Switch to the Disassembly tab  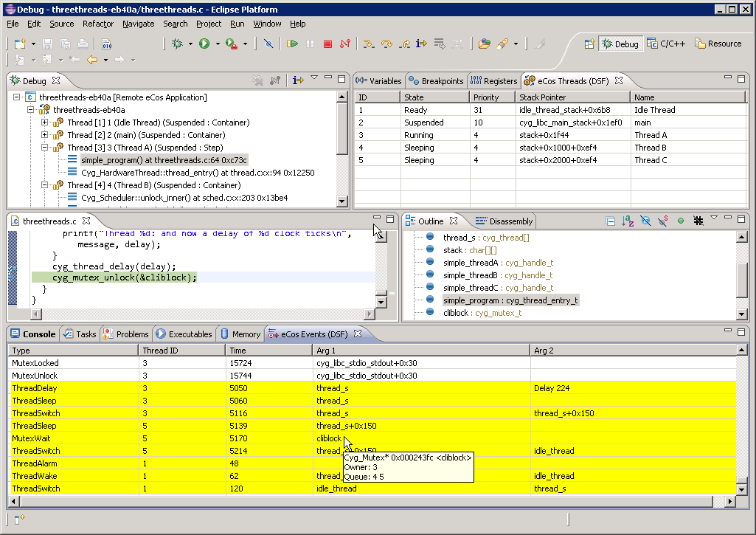[504, 221]
